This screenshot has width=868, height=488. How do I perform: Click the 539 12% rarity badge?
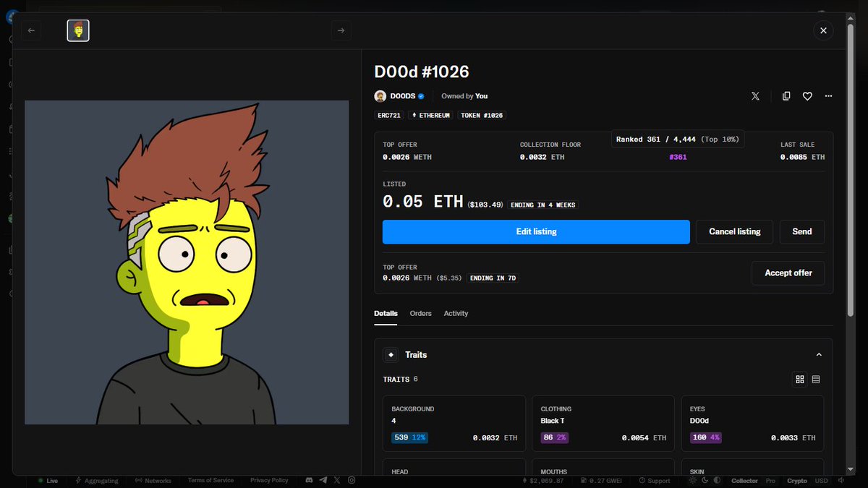[409, 437]
